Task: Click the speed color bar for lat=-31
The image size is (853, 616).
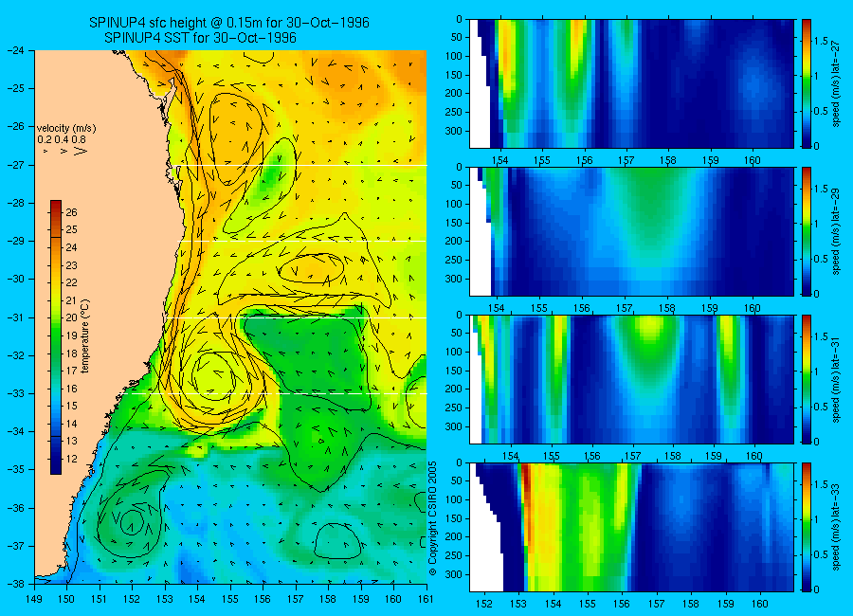Action: (x=806, y=379)
